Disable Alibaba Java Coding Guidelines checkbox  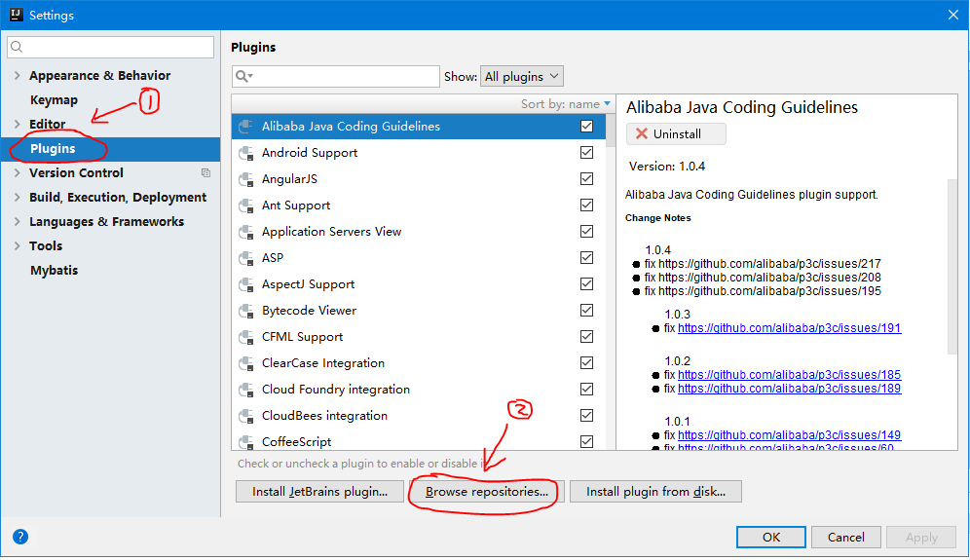click(x=586, y=127)
